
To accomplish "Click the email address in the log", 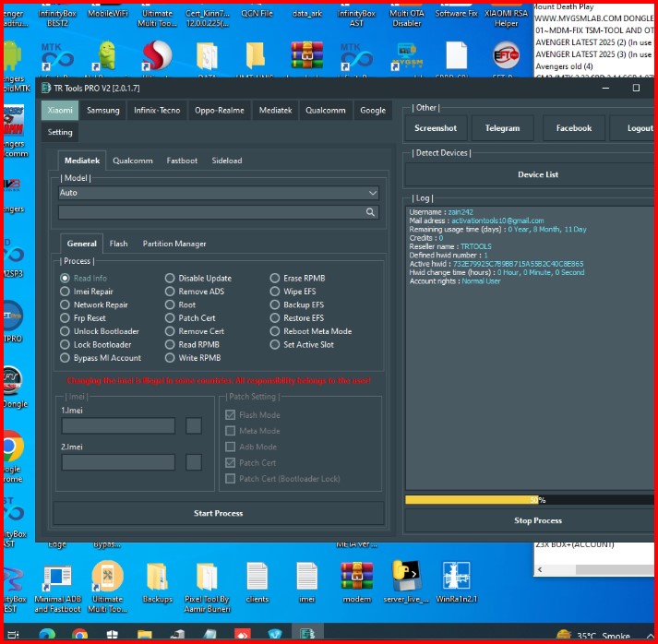I will coord(497,221).
